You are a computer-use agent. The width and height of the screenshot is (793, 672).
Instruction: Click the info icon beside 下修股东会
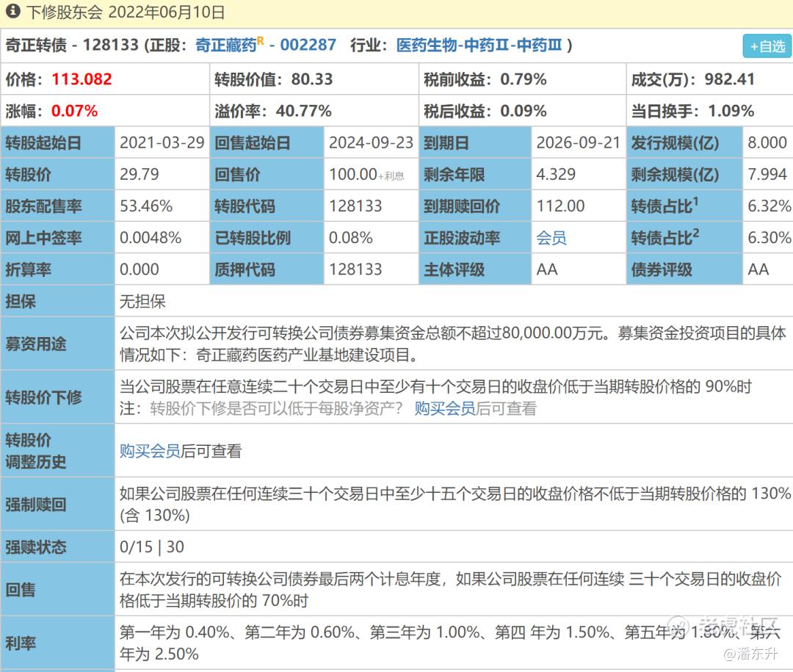tap(12, 11)
